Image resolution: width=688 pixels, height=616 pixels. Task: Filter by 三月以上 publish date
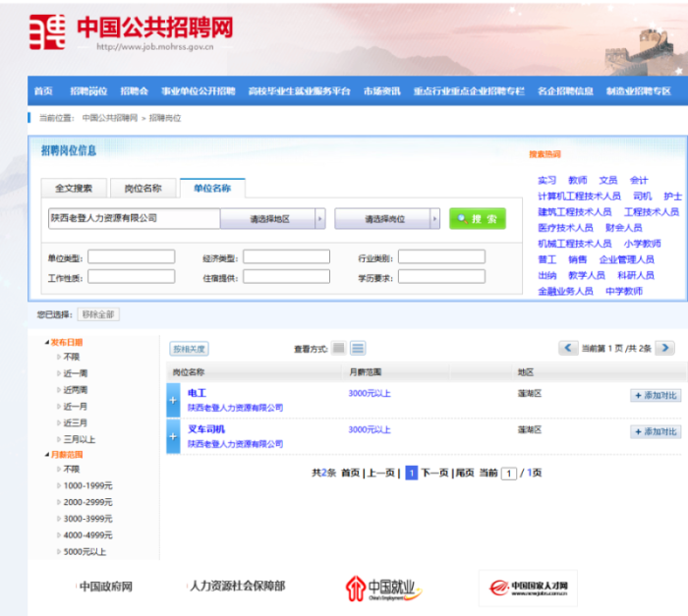click(80, 439)
